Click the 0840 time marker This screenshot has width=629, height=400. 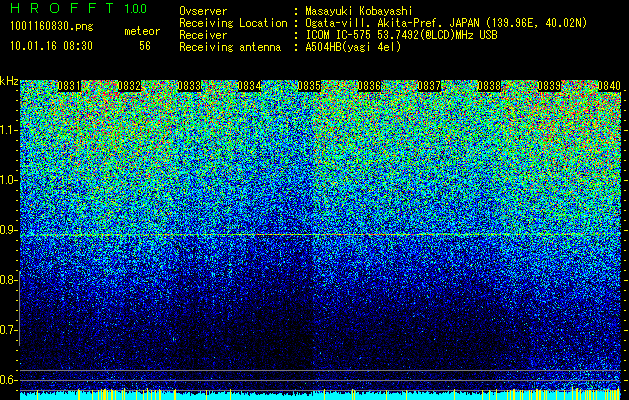tap(609, 86)
